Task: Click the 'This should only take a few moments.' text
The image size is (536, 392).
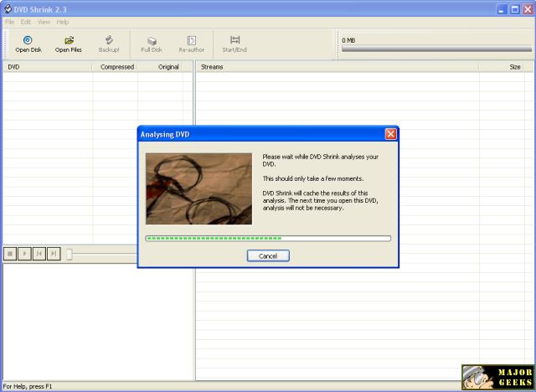Action: (313, 178)
